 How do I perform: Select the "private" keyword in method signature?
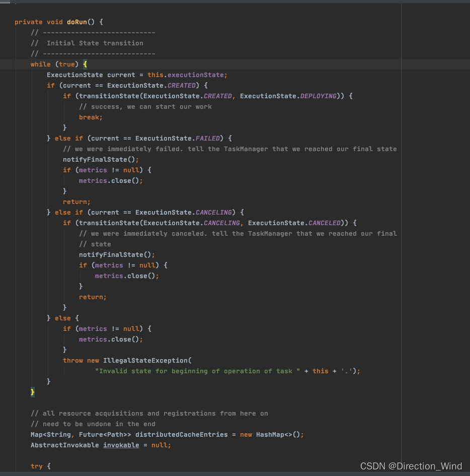(x=29, y=22)
